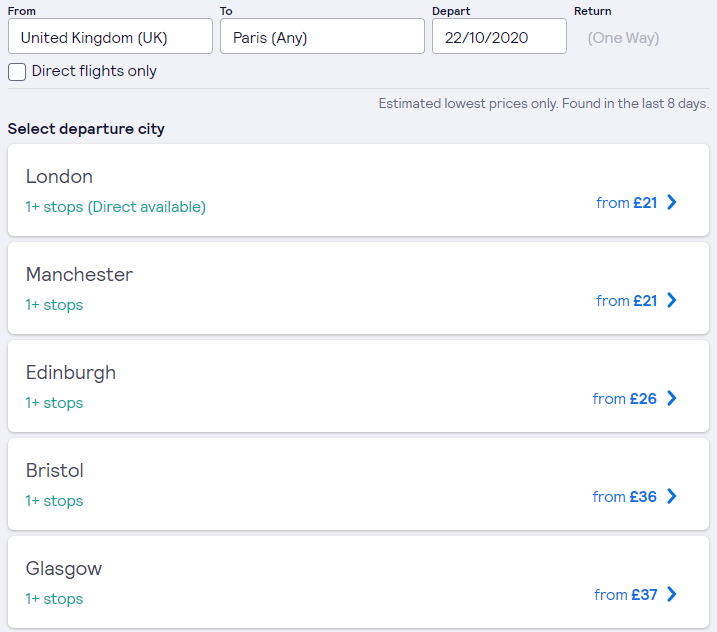
Task: Choose Edinburgh as departure city
Action: [71, 373]
